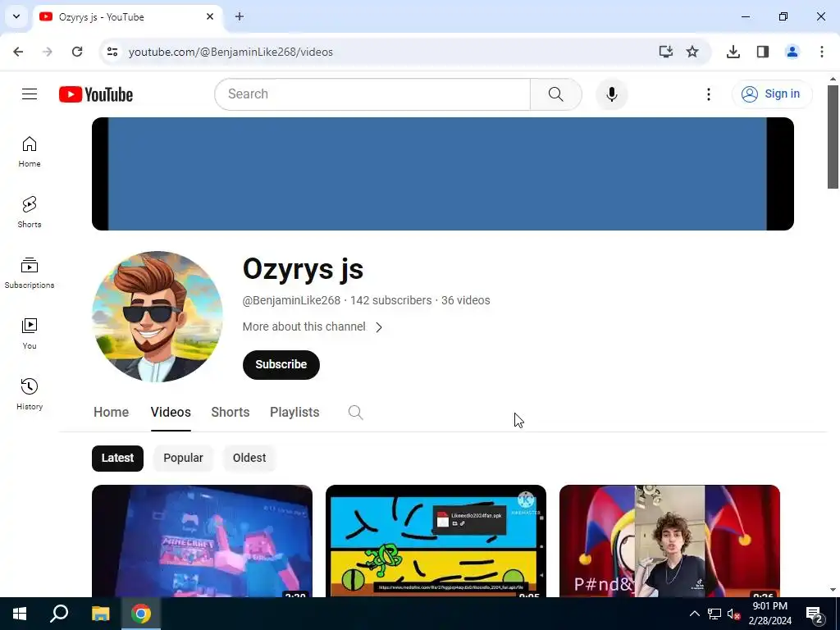Screen dimensions: 840x630
Task: Open File Explorer from taskbar
Action: [x=100, y=614]
